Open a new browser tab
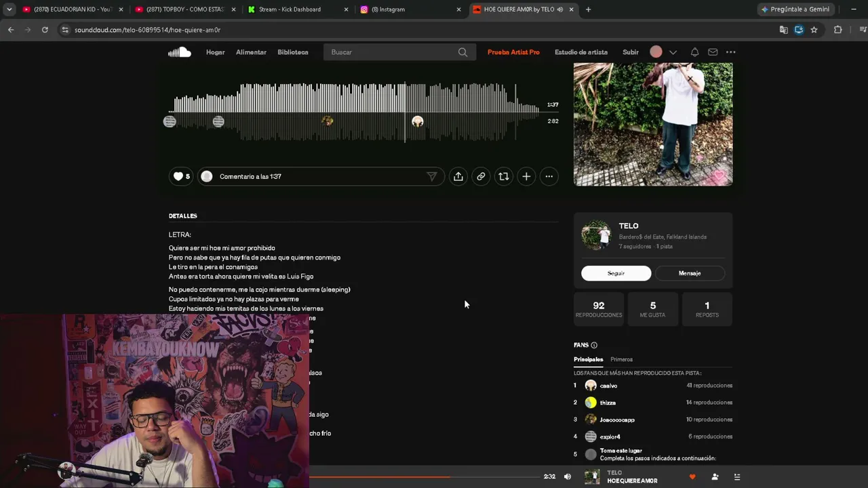The height and width of the screenshot is (488, 868). tap(588, 9)
